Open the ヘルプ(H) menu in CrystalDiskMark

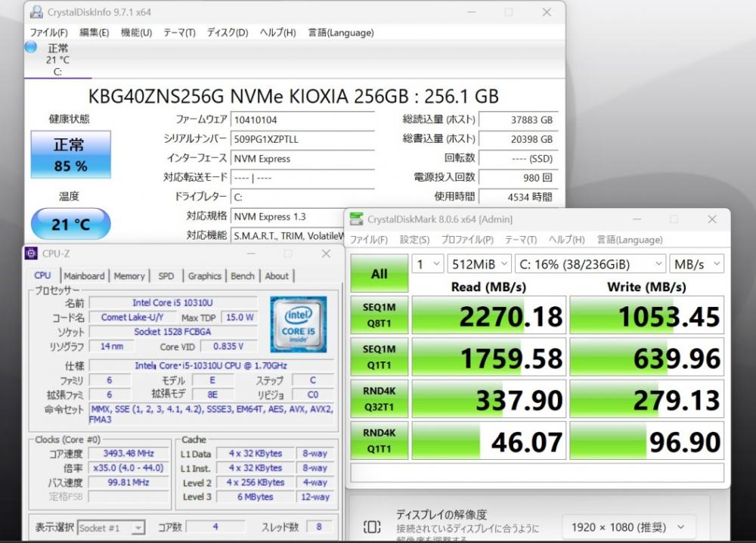pos(566,240)
